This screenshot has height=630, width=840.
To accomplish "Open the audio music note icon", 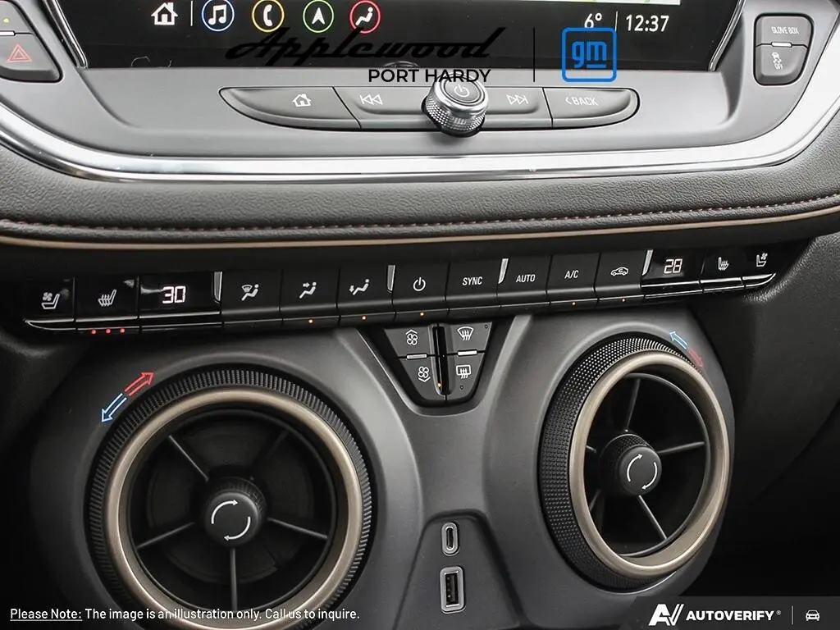I will click(x=217, y=15).
